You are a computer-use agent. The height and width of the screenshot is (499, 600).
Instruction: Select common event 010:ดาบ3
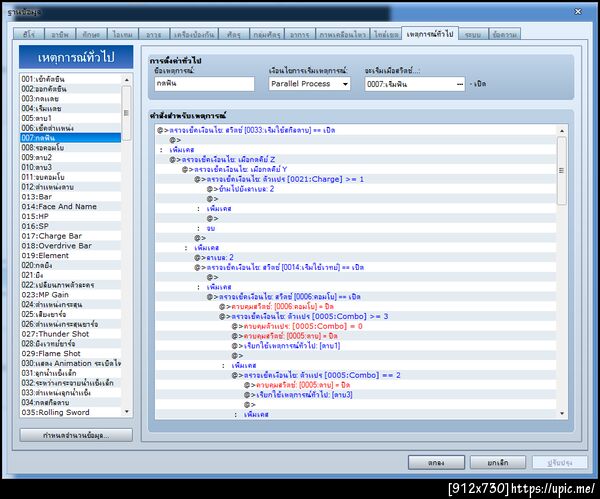pyautogui.click(x=70, y=167)
